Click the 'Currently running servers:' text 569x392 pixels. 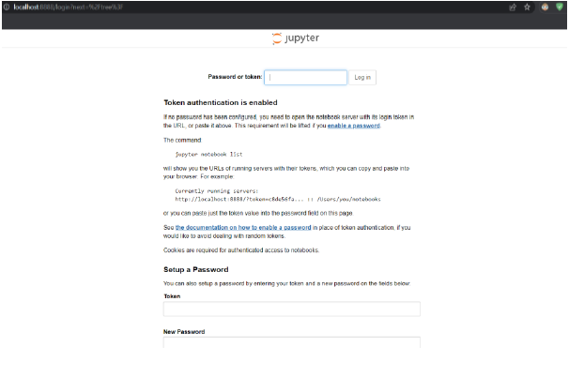point(217,191)
